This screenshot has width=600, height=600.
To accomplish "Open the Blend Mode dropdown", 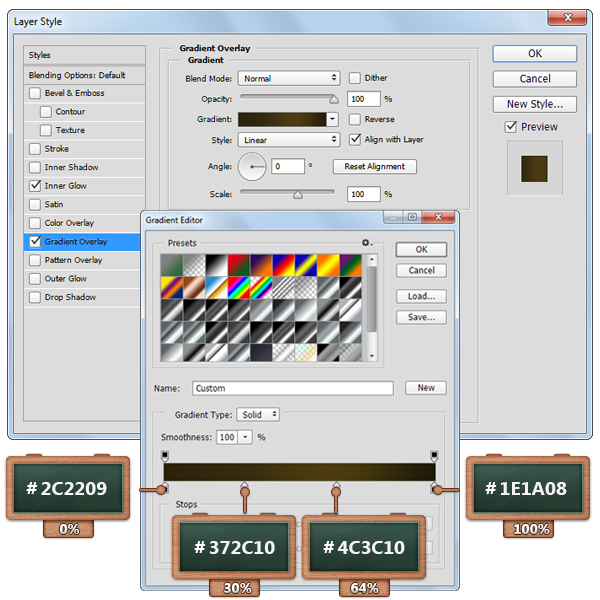I will coord(290,78).
